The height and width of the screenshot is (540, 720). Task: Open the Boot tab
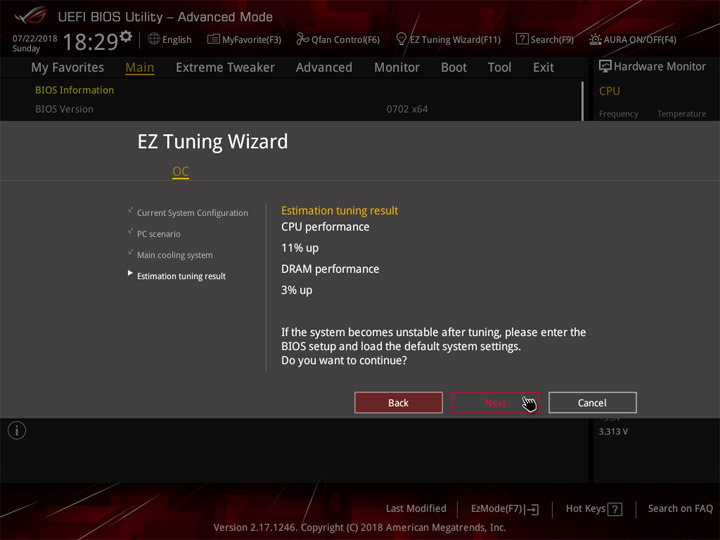pos(454,68)
